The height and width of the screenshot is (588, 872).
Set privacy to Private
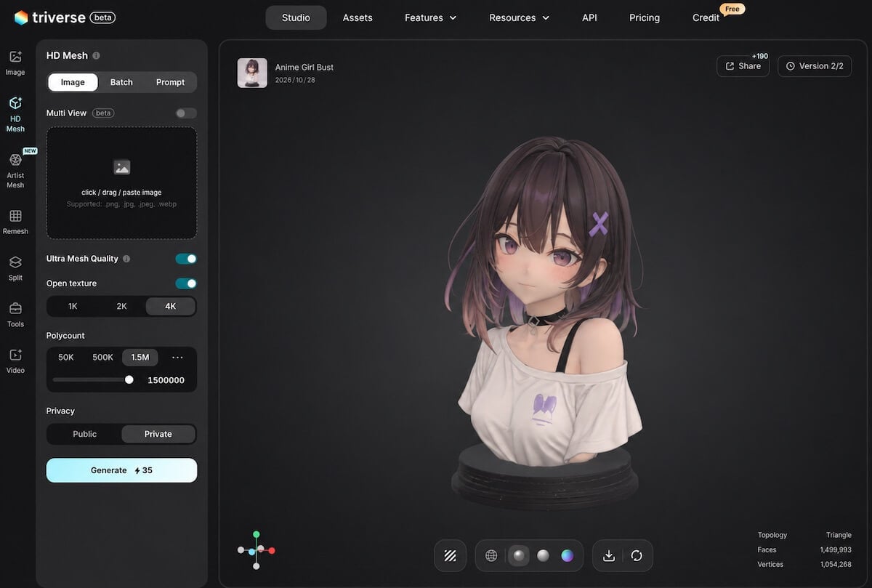tap(158, 434)
